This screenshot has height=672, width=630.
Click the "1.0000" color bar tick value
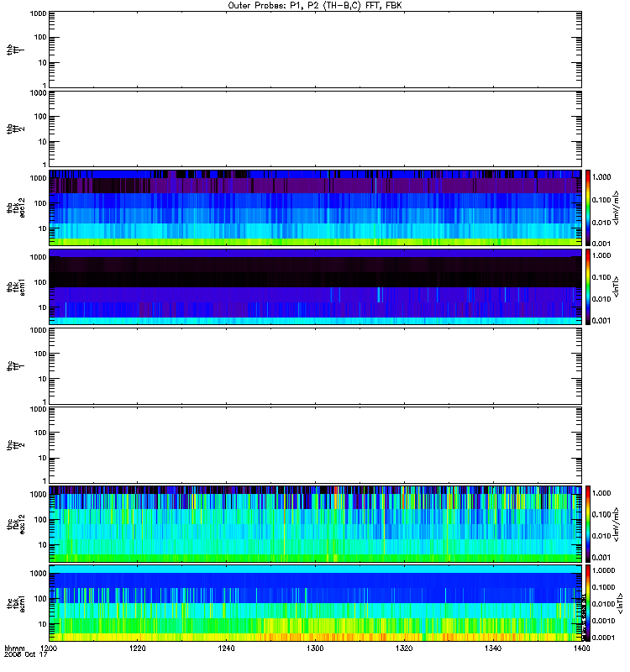pos(604,570)
